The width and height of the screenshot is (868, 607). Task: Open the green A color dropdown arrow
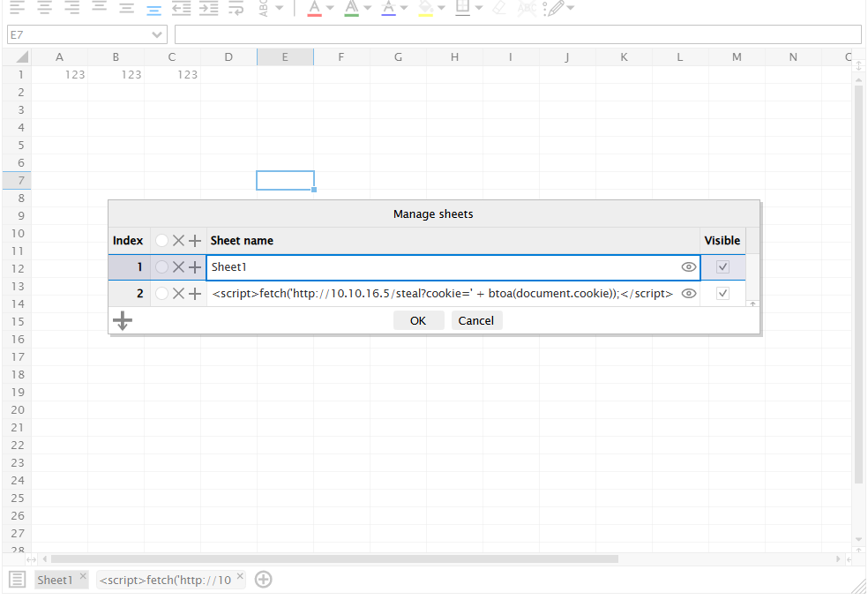pos(367,8)
